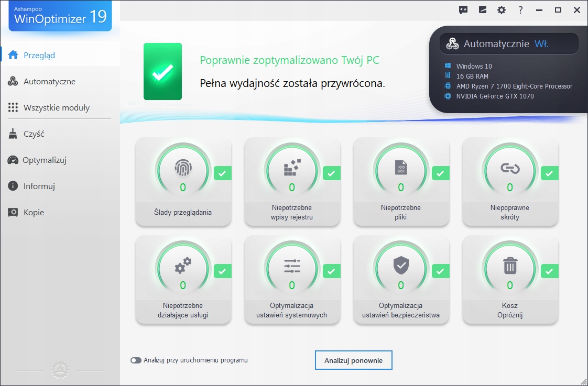Open the feedback chat icon in title bar
Viewport: 588px width, 386px height.
pyautogui.click(x=463, y=10)
